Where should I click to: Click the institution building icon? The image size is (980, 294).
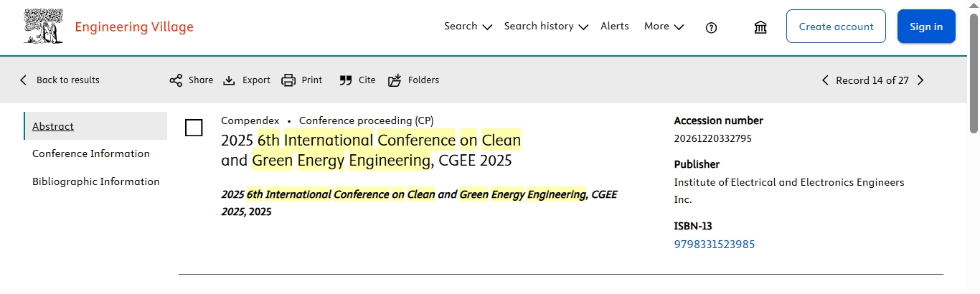tap(760, 27)
